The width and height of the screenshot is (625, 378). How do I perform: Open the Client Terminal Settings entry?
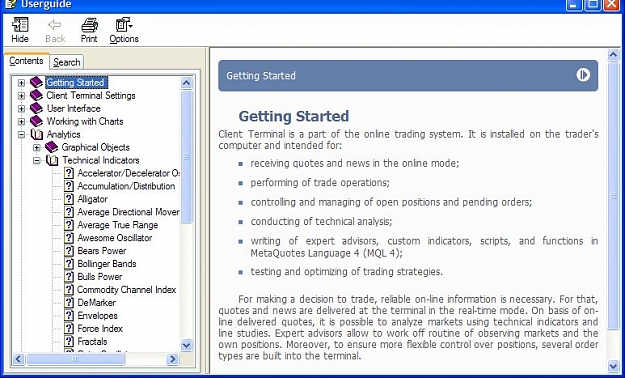(91, 96)
